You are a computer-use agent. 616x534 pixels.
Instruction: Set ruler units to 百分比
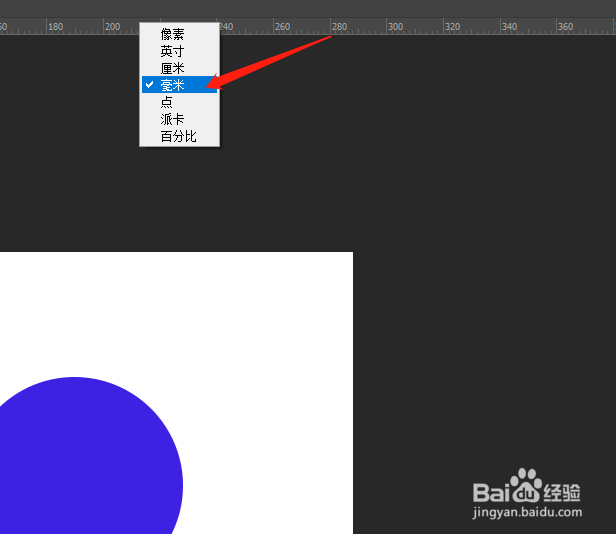click(x=180, y=136)
